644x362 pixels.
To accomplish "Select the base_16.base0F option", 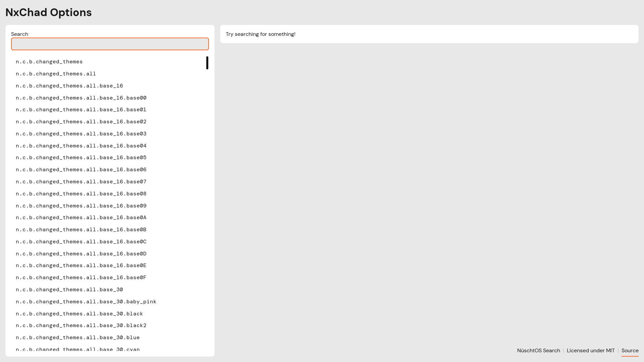I will tap(108, 278).
